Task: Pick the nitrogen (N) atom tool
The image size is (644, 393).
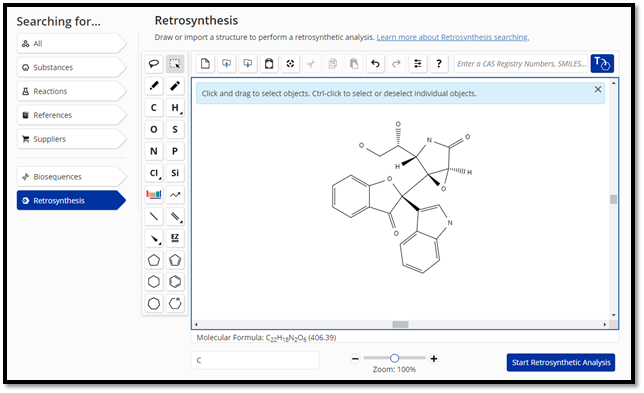Action: click(154, 151)
